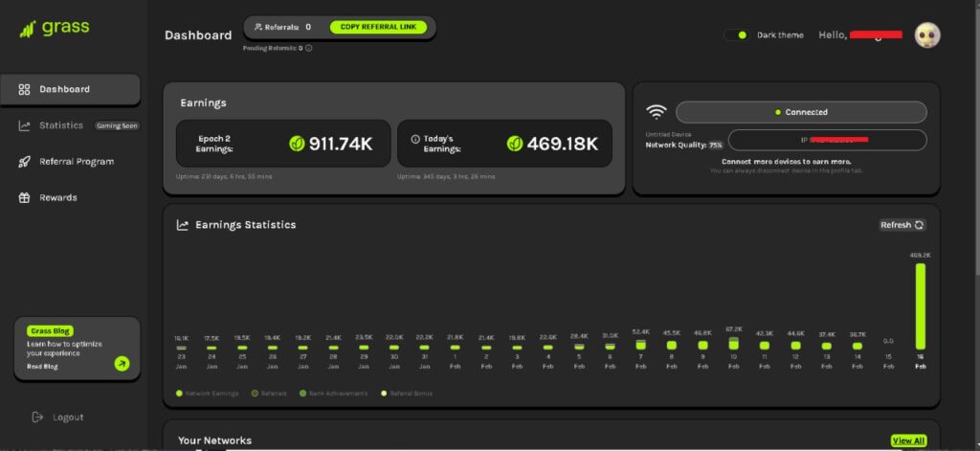Image resolution: width=980 pixels, height=451 pixels.
Task: Refresh the Earnings Statistics chart
Action: pyautogui.click(x=902, y=225)
